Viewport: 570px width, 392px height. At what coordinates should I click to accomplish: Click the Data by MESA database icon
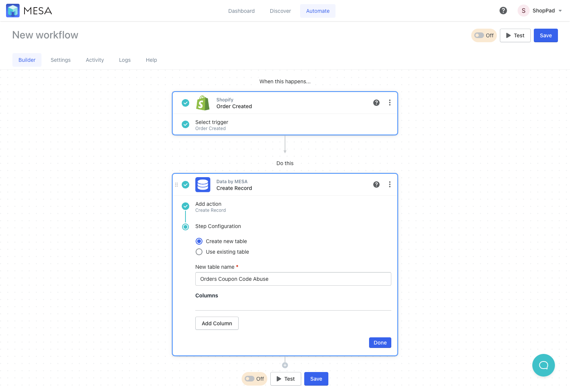203,185
